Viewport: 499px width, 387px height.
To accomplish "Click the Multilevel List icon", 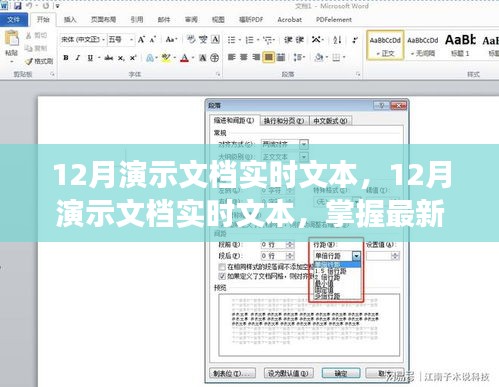I will (x=267, y=40).
